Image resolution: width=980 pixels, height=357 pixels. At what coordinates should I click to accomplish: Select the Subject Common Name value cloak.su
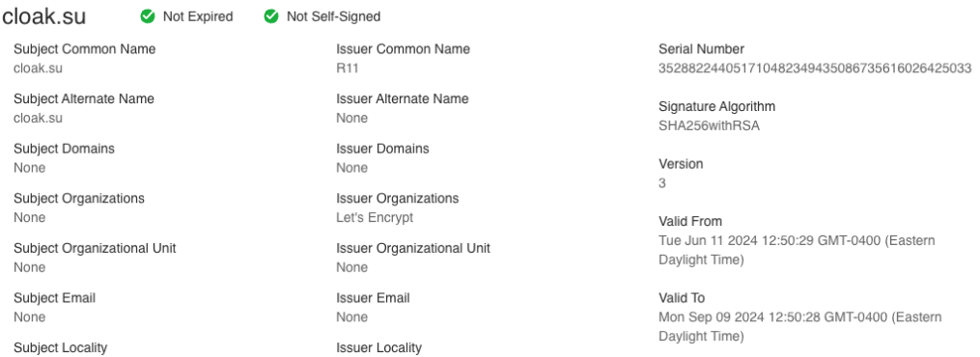(38, 69)
